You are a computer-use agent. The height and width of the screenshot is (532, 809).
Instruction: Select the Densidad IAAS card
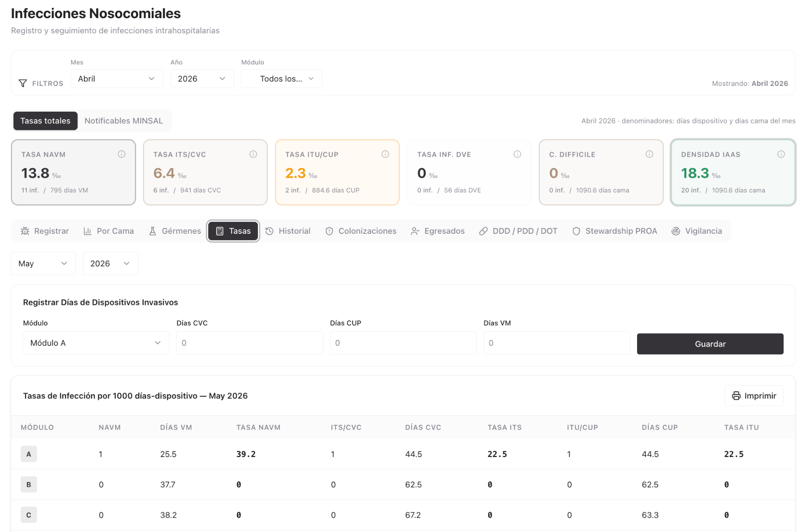[733, 172]
